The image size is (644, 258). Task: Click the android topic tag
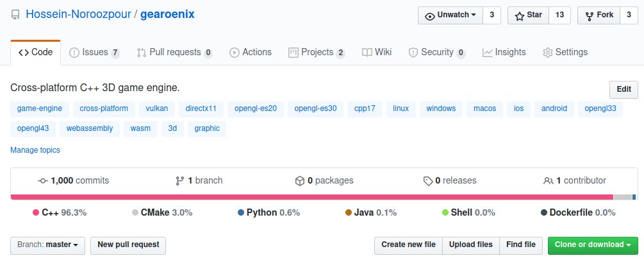554,109
